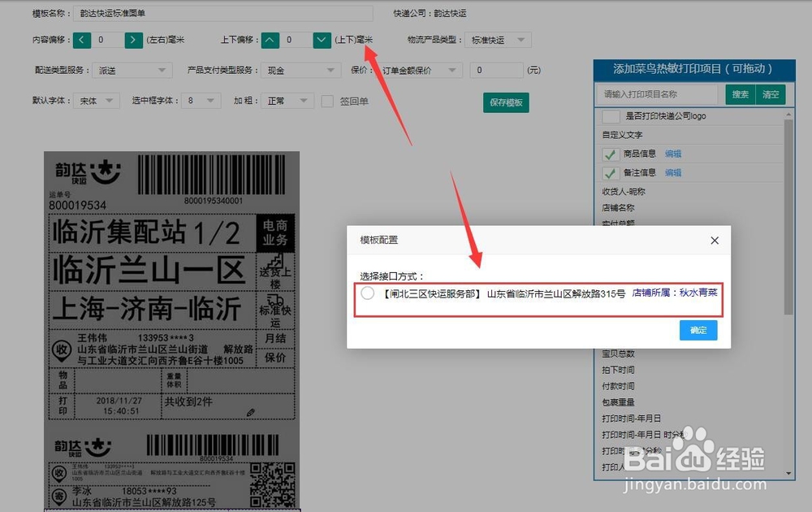Click the 内容偏移 value field
The image size is (812, 512).
[x=108, y=40]
